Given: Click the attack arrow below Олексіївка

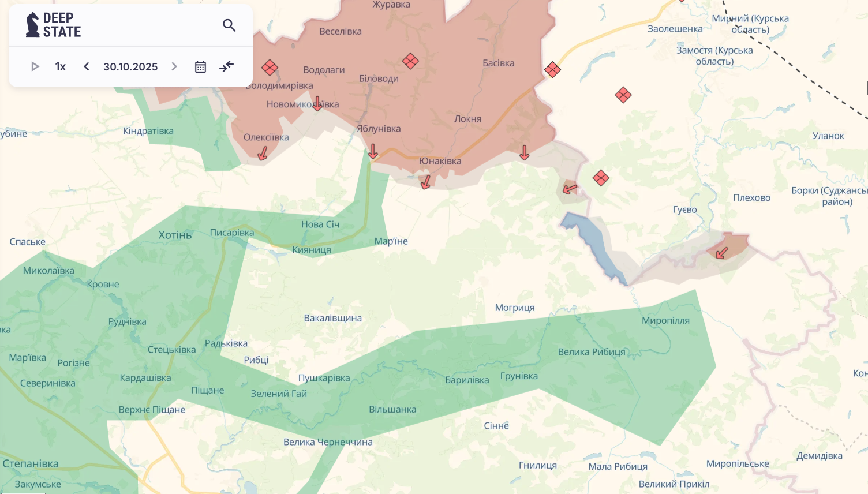Looking at the screenshot, I should pyautogui.click(x=263, y=153).
